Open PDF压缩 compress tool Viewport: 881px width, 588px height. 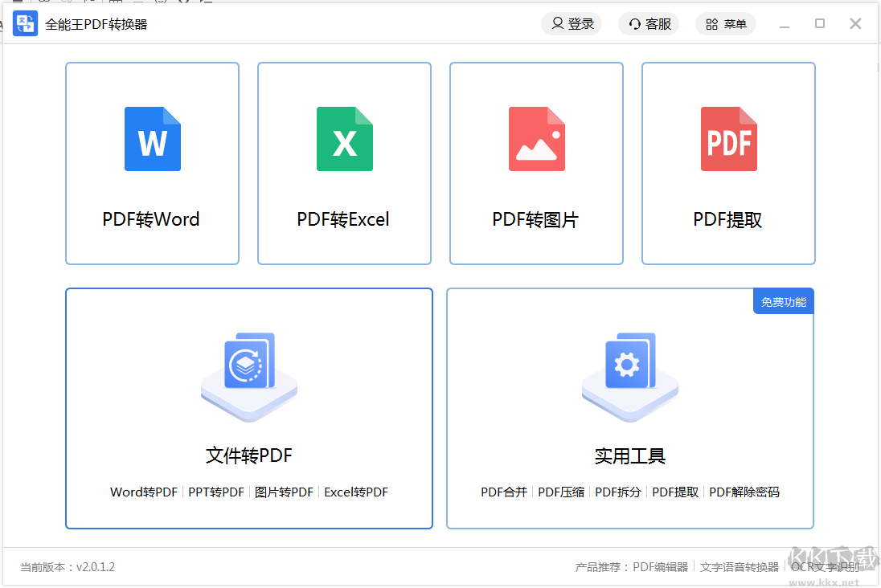point(561,492)
